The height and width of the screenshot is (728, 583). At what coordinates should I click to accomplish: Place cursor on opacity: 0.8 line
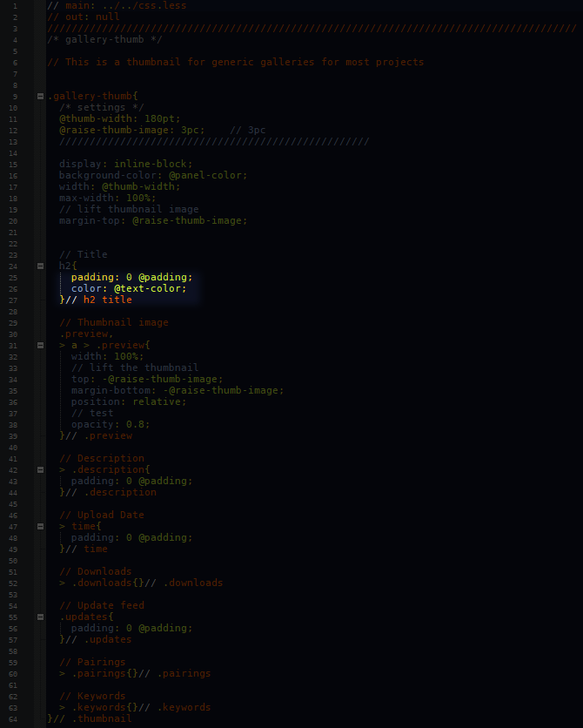[110, 424]
